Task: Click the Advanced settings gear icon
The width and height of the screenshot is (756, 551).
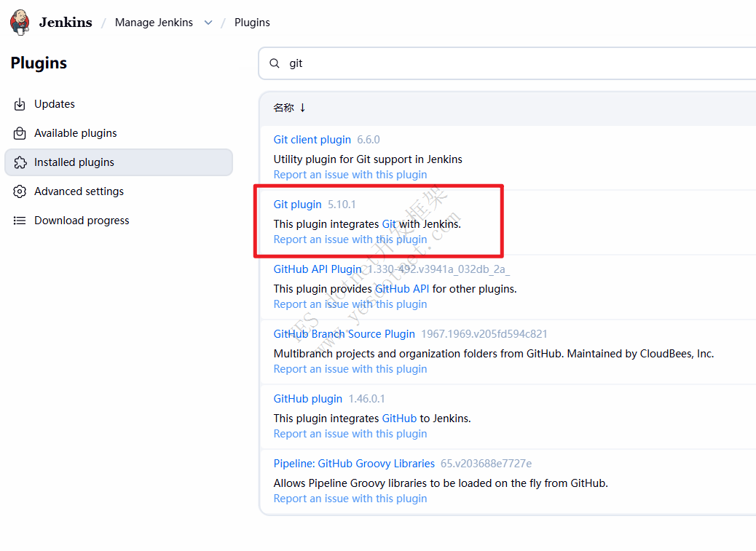Action: click(20, 191)
